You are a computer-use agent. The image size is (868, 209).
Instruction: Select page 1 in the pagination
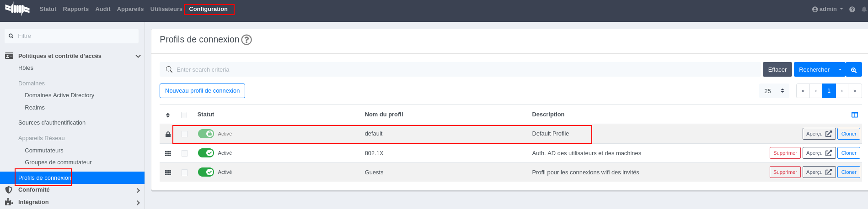click(x=829, y=91)
